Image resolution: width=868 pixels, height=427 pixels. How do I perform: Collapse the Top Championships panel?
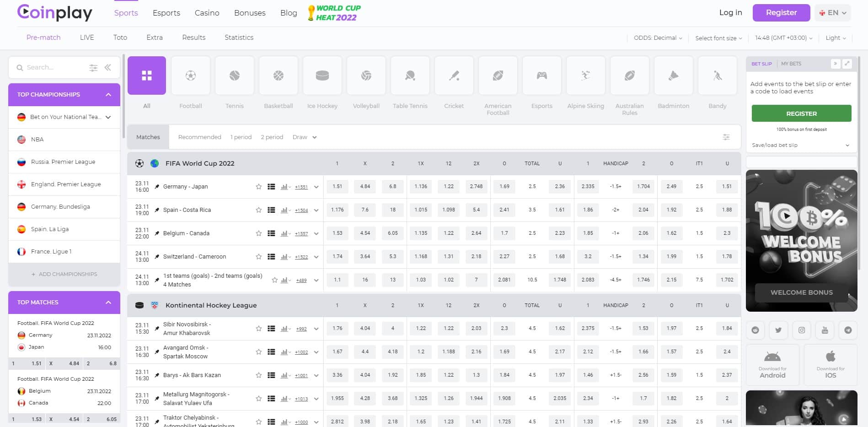coord(108,95)
